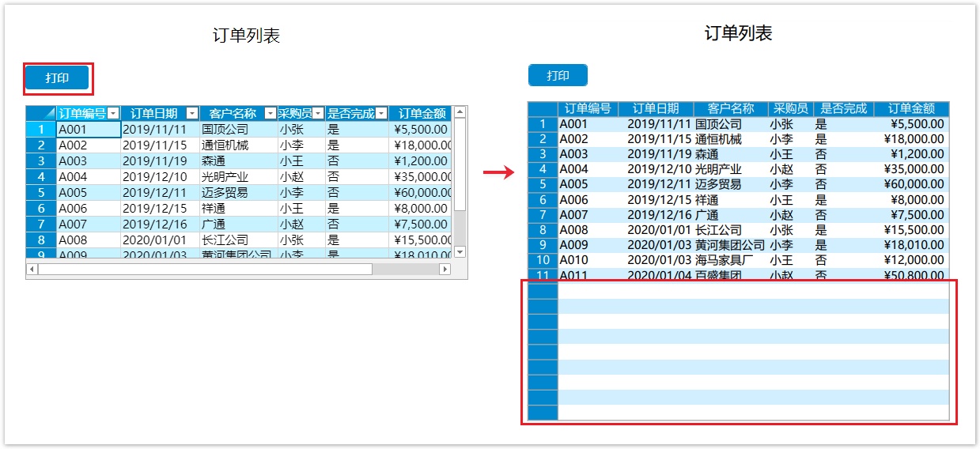
Task: Select row header 3 in left table
Action: point(40,161)
